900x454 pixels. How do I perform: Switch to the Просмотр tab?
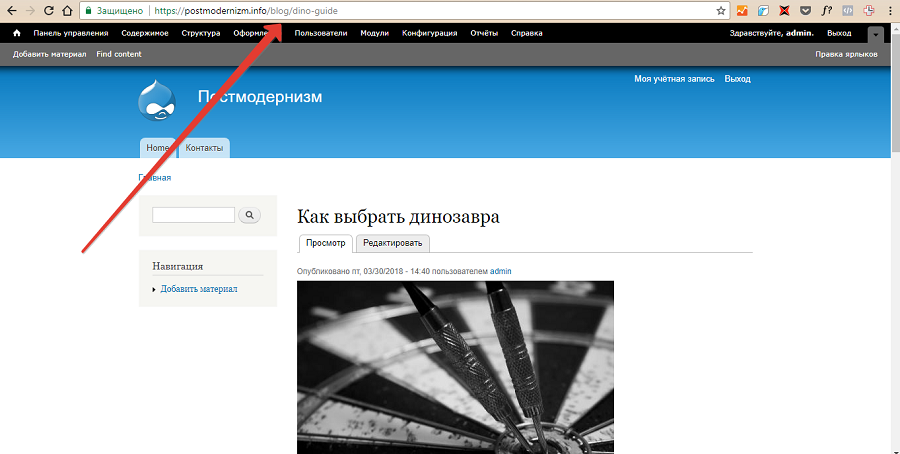[x=325, y=243]
